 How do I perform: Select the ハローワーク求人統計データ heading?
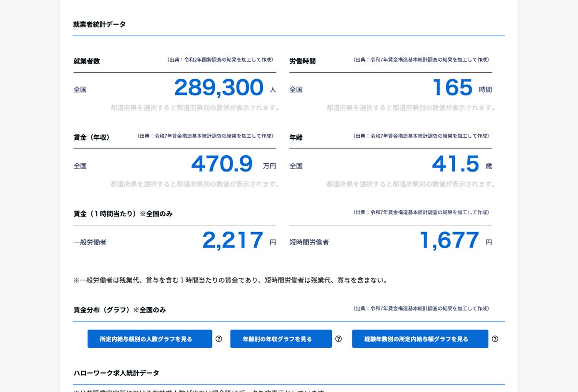pyautogui.click(x=116, y=373)
